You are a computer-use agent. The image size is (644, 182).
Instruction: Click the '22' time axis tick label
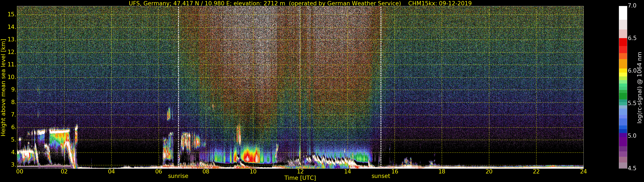[536, 172]
